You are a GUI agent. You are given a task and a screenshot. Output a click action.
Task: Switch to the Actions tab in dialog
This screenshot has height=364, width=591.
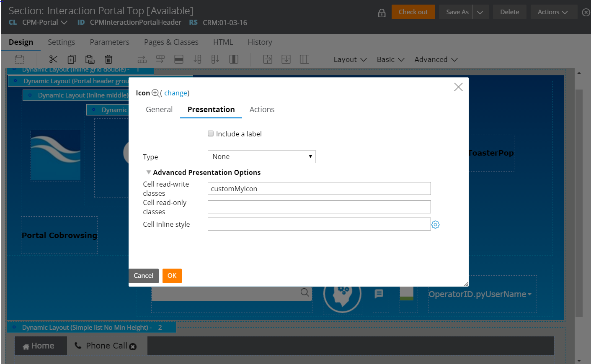[262, 110]
